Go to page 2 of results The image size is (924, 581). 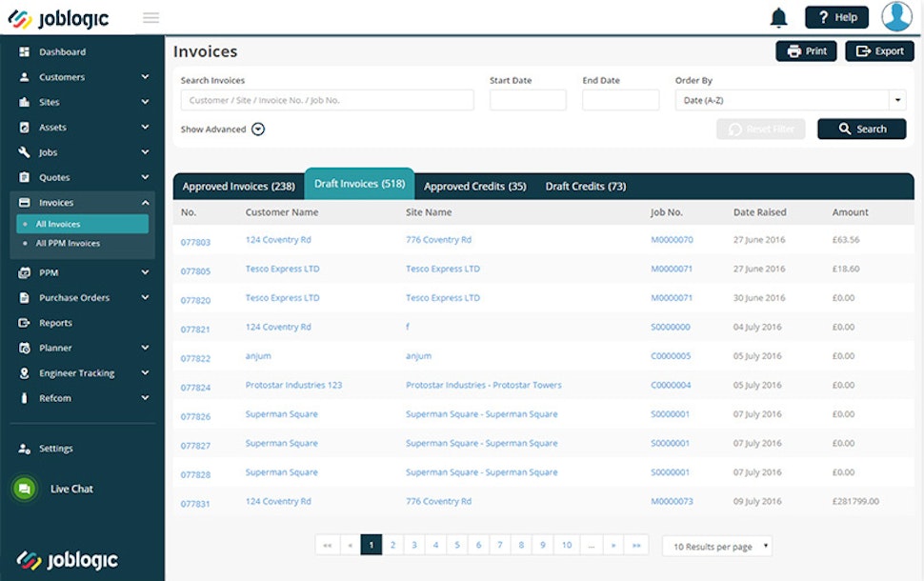point(392,545)
